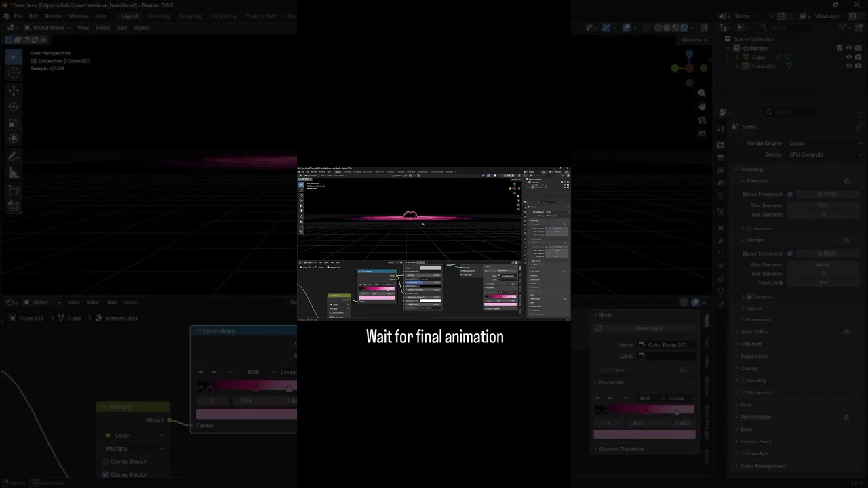The image size is (868, 488).
Task: Open the Device GPU Compute dropdown
Action: [823, 155]
